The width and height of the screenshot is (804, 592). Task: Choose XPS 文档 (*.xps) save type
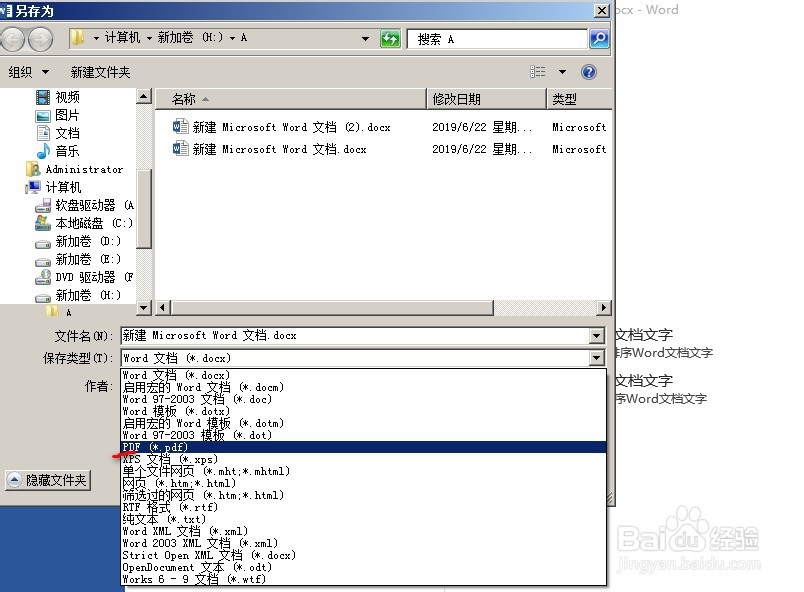[x=364, y=459]
